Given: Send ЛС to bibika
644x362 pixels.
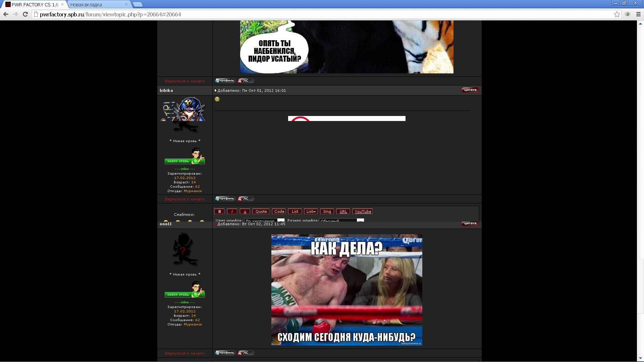Looking at the screenshot, I should [x=246, y=198].
